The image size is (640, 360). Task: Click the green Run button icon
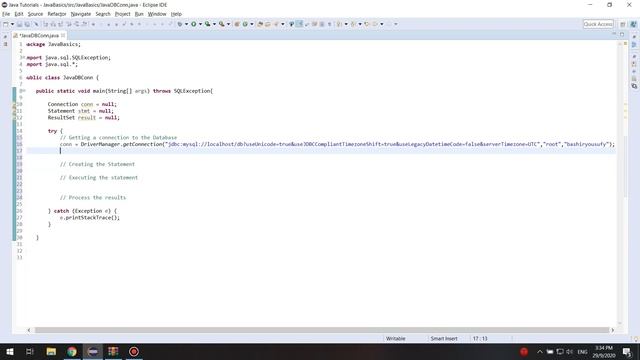pyautogui.click(x=193, y=24)
